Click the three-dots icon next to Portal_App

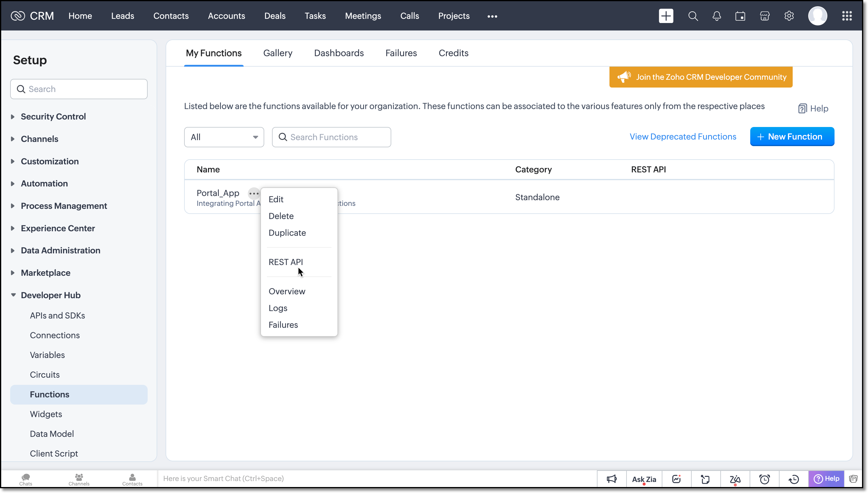point(254,194)
